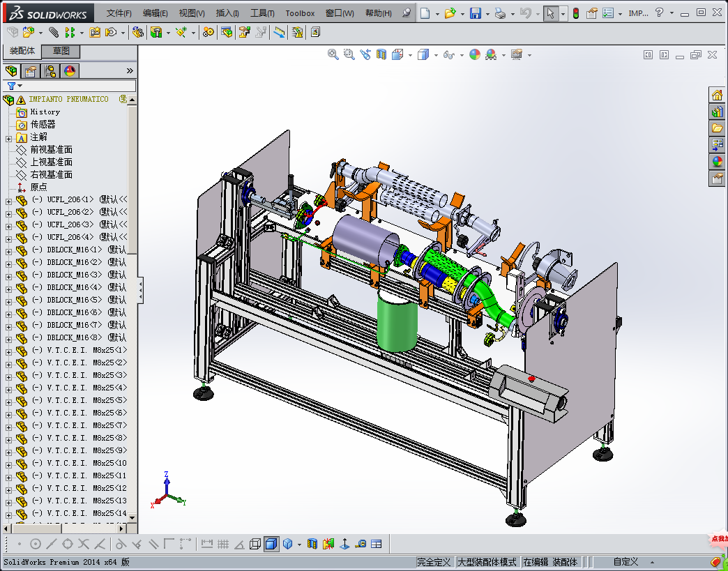Expand the V.T.C.E.I. M8x25<1> component
The width and height of the screenshot is (728, 571).
pos(8,351)
